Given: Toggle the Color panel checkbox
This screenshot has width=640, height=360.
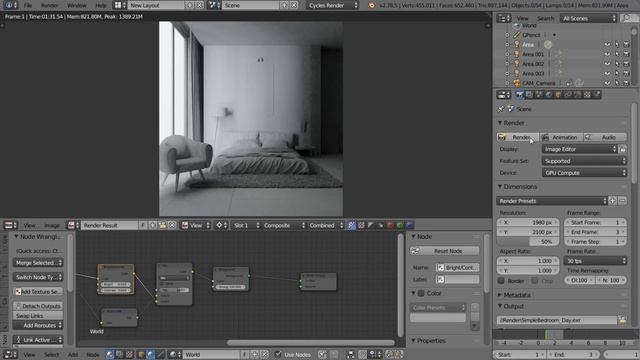Looking at the screenshot, I should pyautogui.click(x=421, y=293).
